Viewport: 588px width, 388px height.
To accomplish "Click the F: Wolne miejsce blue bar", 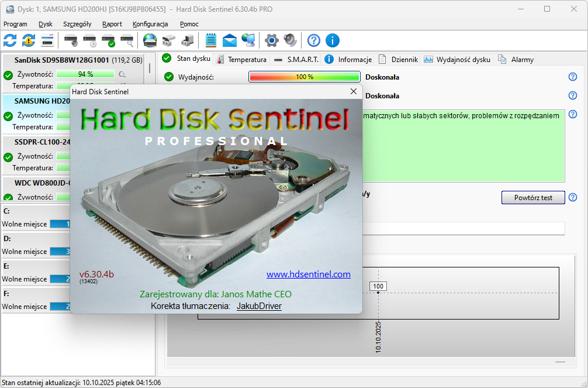I will [x=60, y=306].
